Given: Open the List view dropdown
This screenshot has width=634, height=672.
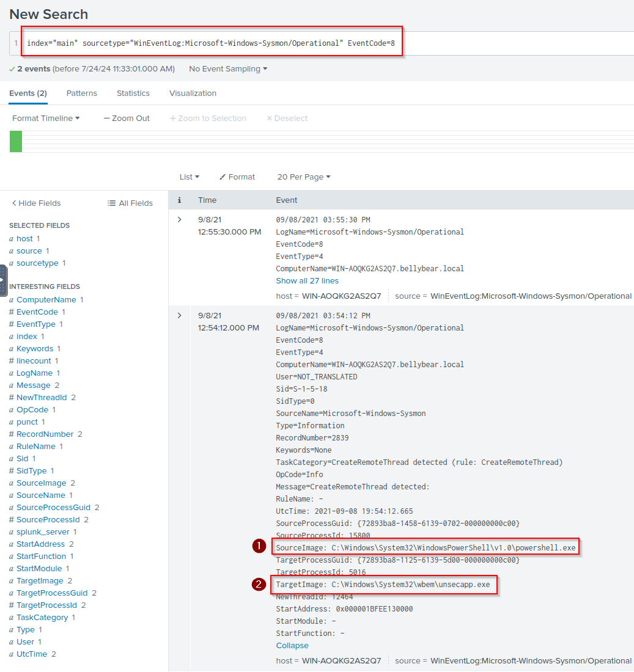Looking at the screenshot, I should 189,177.
